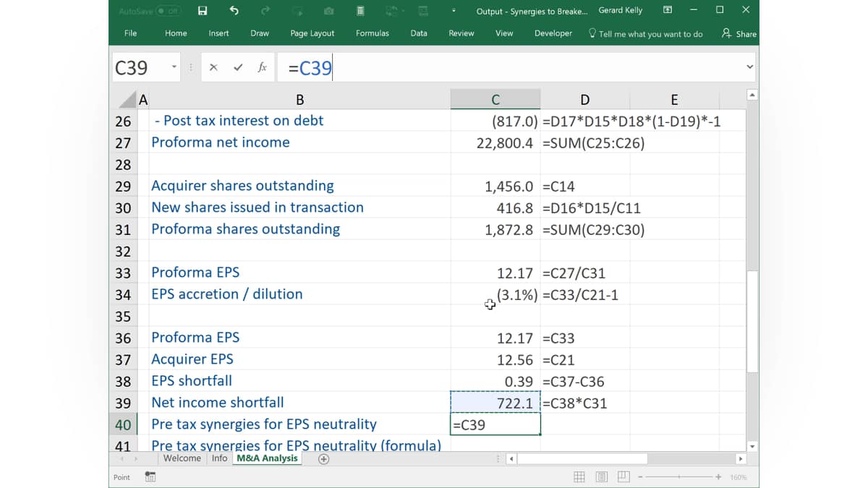This screenshot has width=868, height=488.
Task: Click the calculator icon in quick access toolbar
Action: tap(360, 11)
